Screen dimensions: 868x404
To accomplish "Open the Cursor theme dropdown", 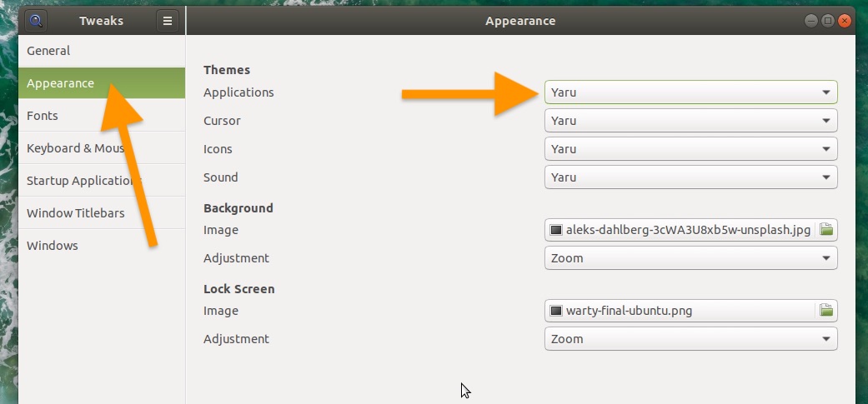I will (x=691, y=121).
